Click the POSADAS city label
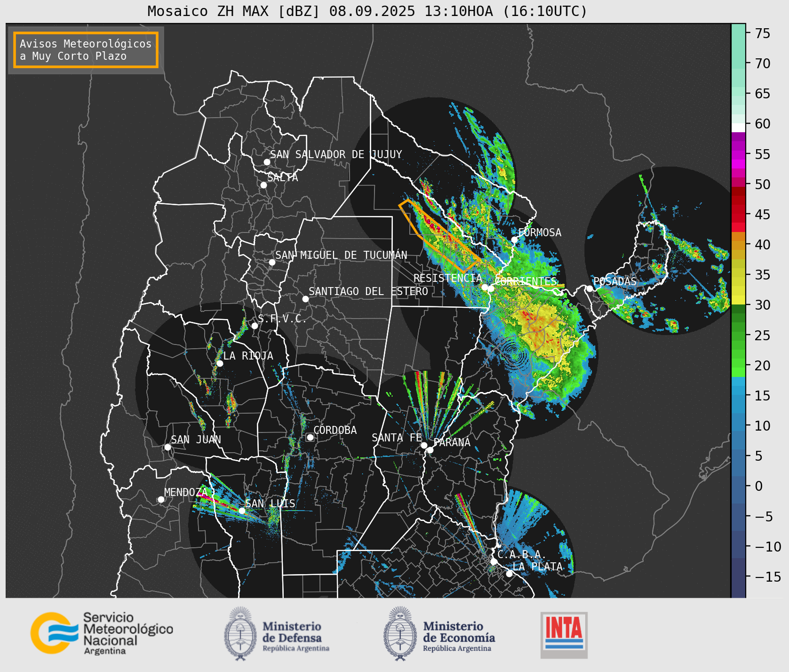 [615, 281]
